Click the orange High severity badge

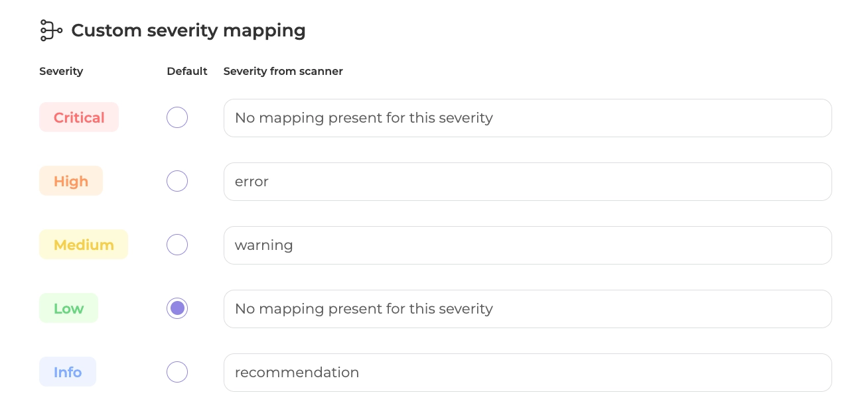pos(71,182)
